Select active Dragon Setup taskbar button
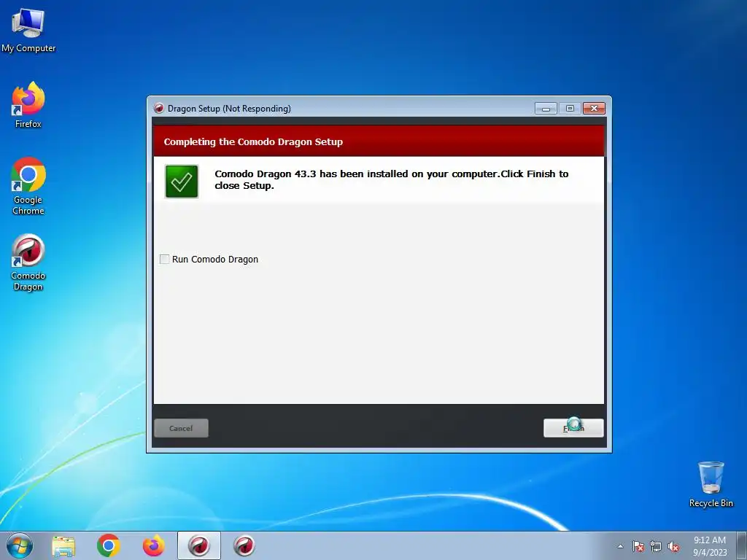The image size is (747, 560). pos(199,545)
